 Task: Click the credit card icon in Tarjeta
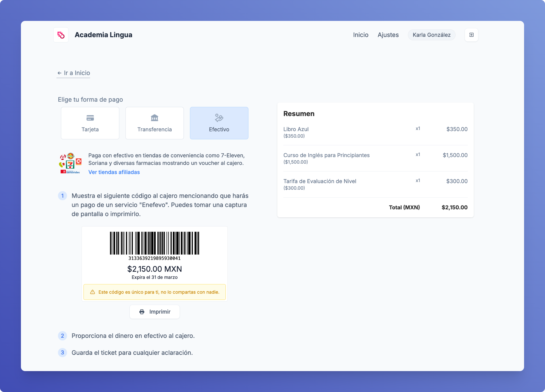[x=90, y=118]
